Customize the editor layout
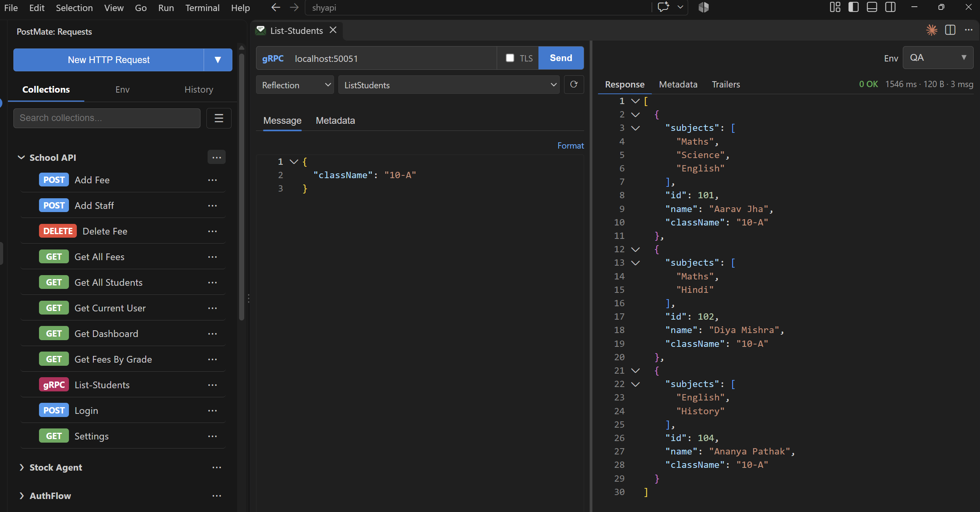The height and width of the screenshot is (512, 980). click(835, 7)
